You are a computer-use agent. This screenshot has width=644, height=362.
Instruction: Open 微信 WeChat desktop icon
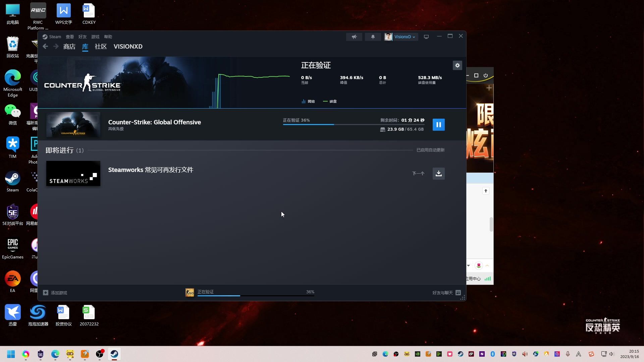tap(13, 114)
